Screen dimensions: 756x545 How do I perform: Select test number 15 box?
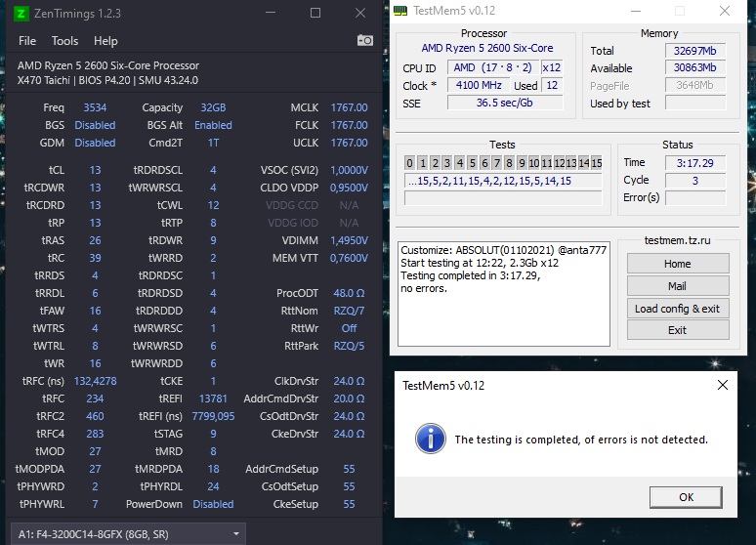(597, 163)
